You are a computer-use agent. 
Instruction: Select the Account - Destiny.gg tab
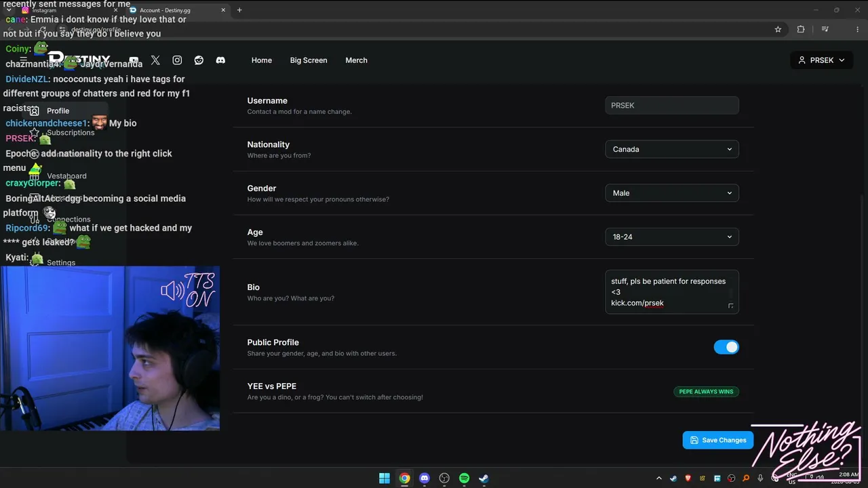coord(178,10)
